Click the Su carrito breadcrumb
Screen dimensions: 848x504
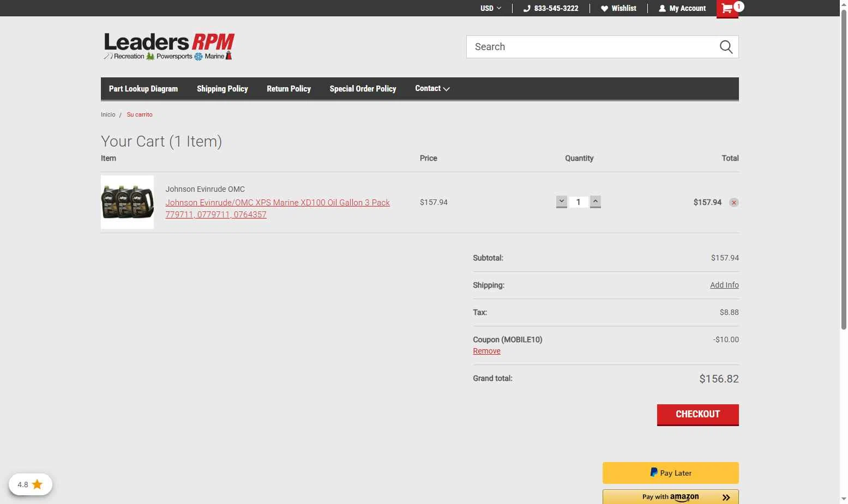pos(140,114)
